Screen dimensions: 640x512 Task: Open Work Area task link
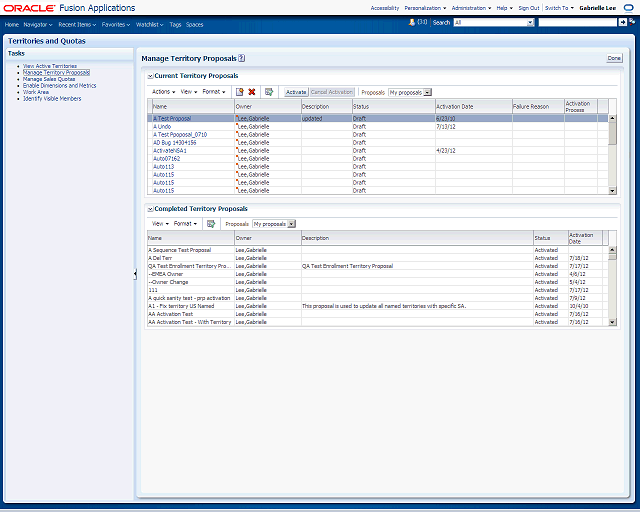pos(36,92)
